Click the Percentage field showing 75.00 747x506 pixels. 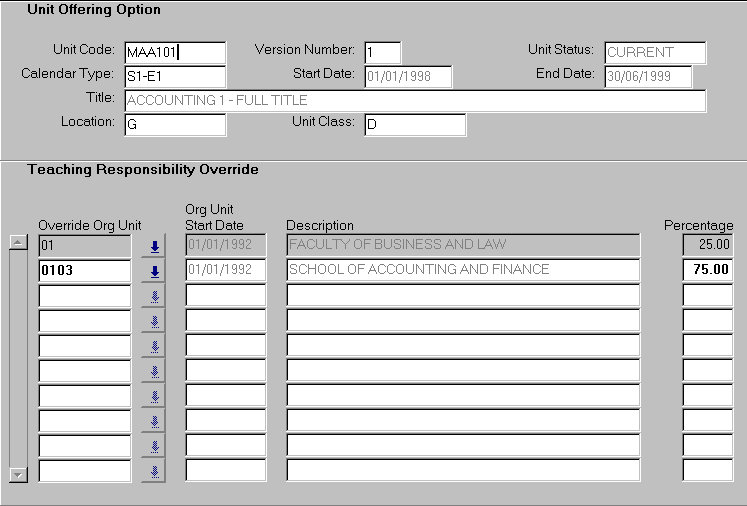click(x=708, y=270)
